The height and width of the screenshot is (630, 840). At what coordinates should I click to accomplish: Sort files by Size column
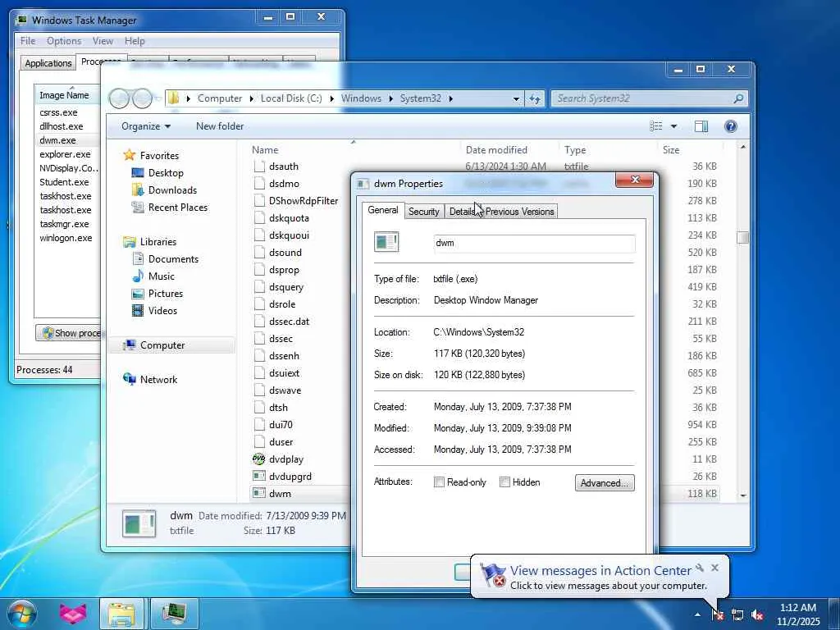pos(671,150)
